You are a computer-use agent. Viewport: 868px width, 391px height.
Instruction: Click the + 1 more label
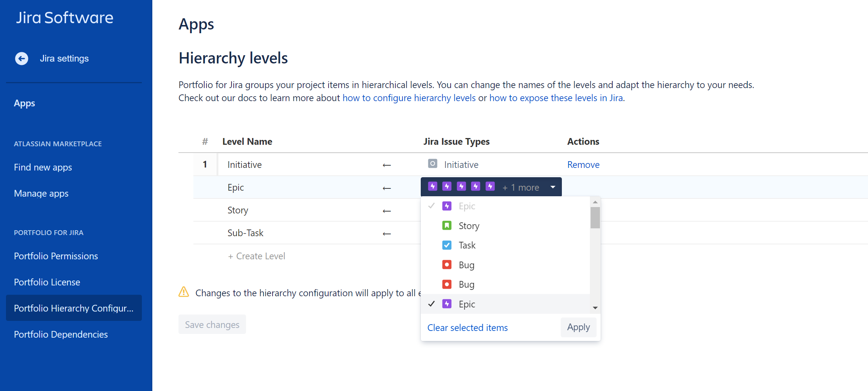[x=521, y=187]
